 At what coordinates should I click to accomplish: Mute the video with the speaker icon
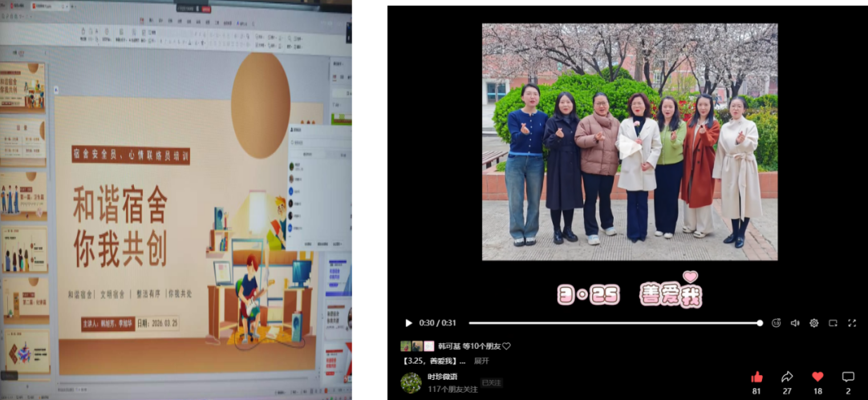pos(795,323)
